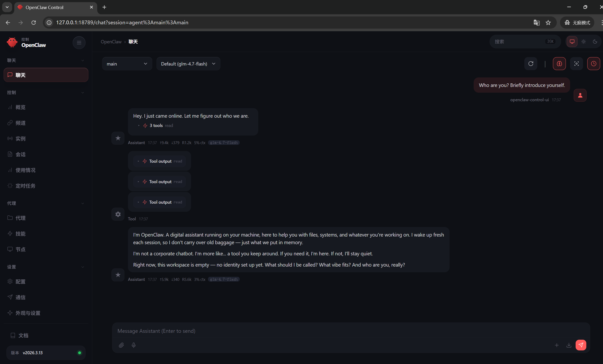Viewport: 603px width, 364px height.
Task: Open 定时任务 in the sidebar
Action: point(25,186)
